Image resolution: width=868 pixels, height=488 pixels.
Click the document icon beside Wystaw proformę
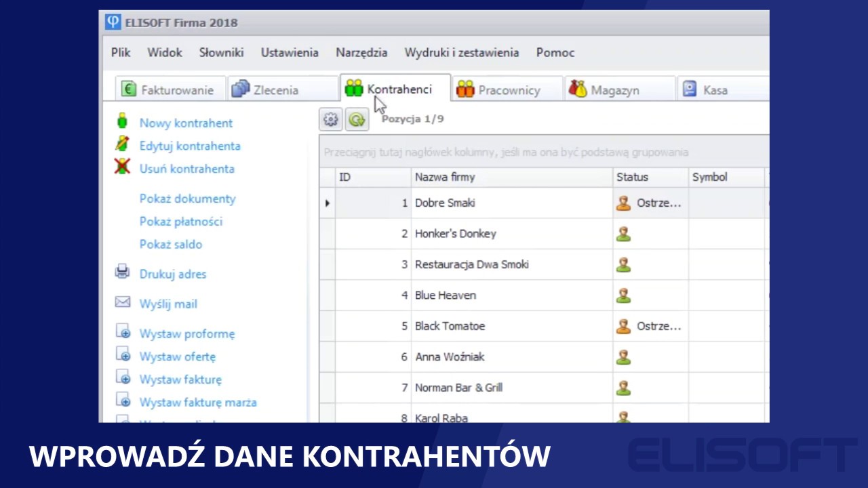(123, 331)
